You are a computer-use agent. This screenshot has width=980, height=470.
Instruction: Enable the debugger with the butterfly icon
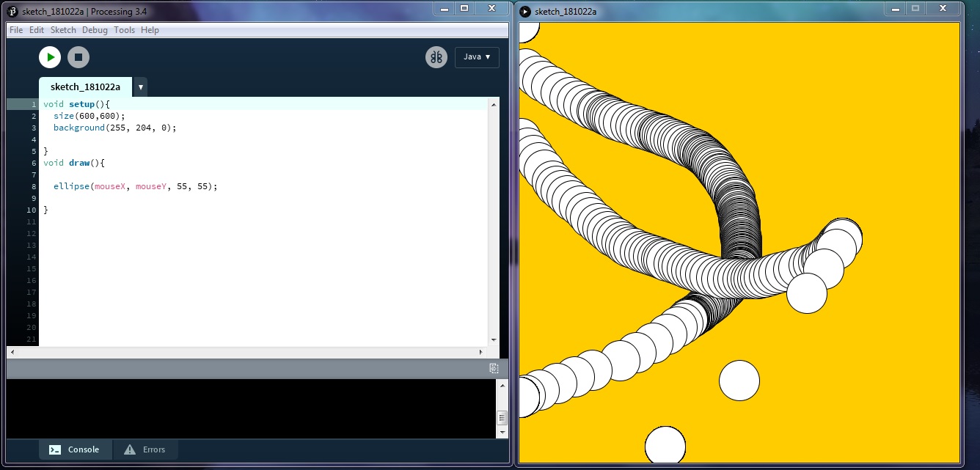coord(436,56)
